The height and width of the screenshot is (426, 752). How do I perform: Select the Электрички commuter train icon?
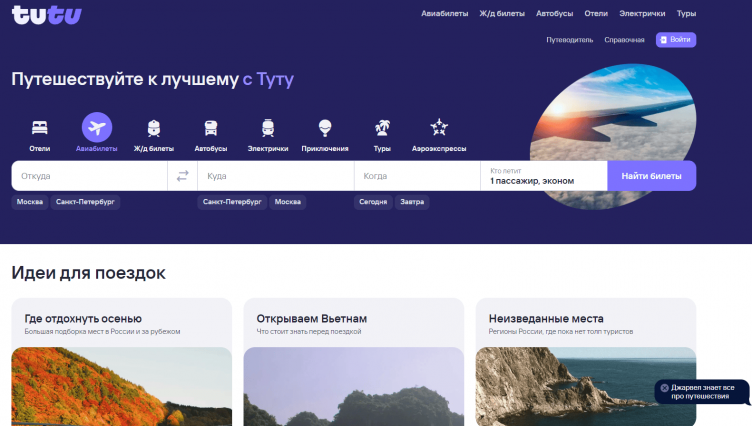click(x=268, y=128)
